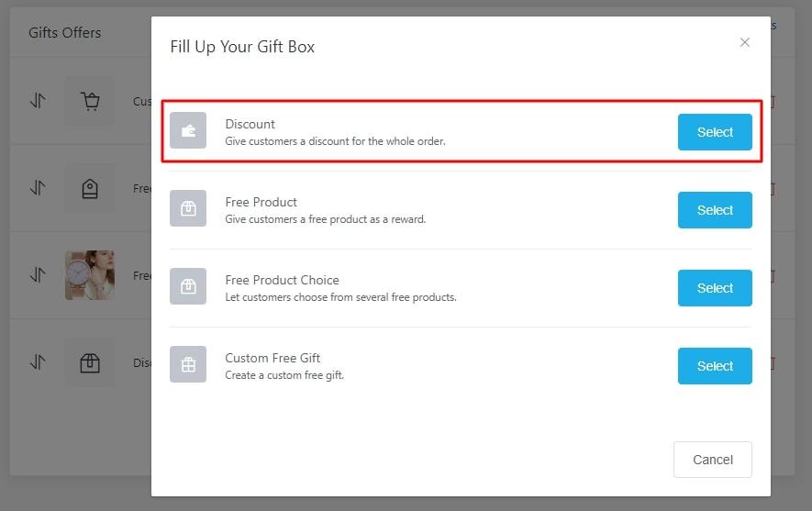This screenshot has width=812, height=511.
Task: Click the package box icon in fourth offer row
Action: pos(90,363)
